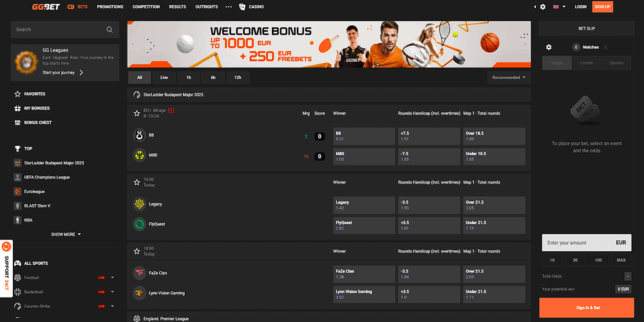Click the search magnifier icon
This screenshot has height=322, width=644.
tap(109, 30)
